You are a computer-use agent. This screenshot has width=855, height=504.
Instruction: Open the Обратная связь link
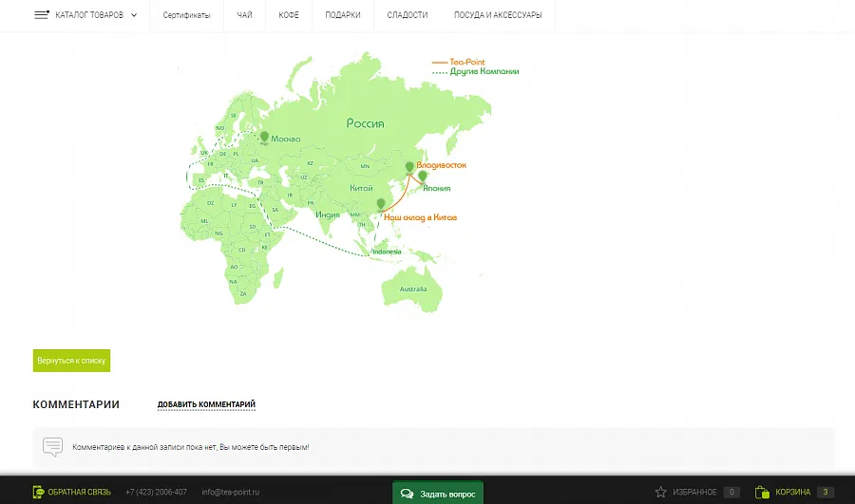click(x=79, y=492)
